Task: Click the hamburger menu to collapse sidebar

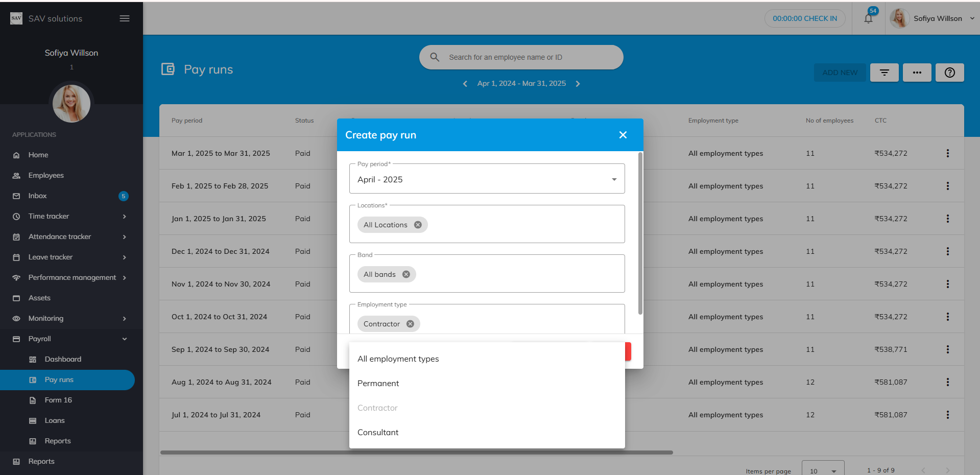Action: [x=124, y=18]
